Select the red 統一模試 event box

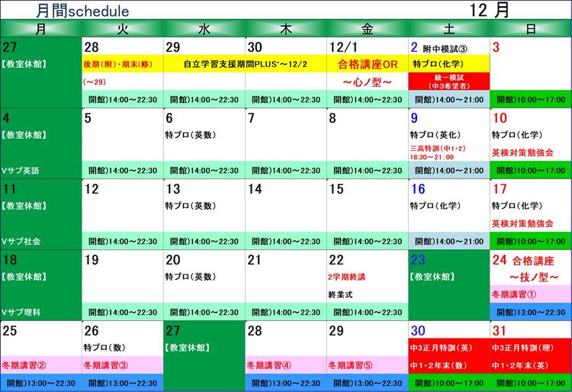click(x=448, y=82)
